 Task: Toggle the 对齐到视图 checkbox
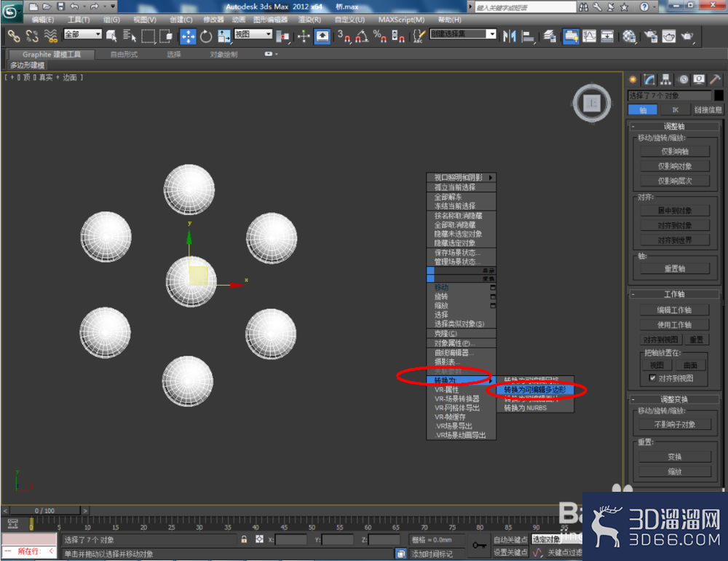pyautogui.click(x=652, y=378)
